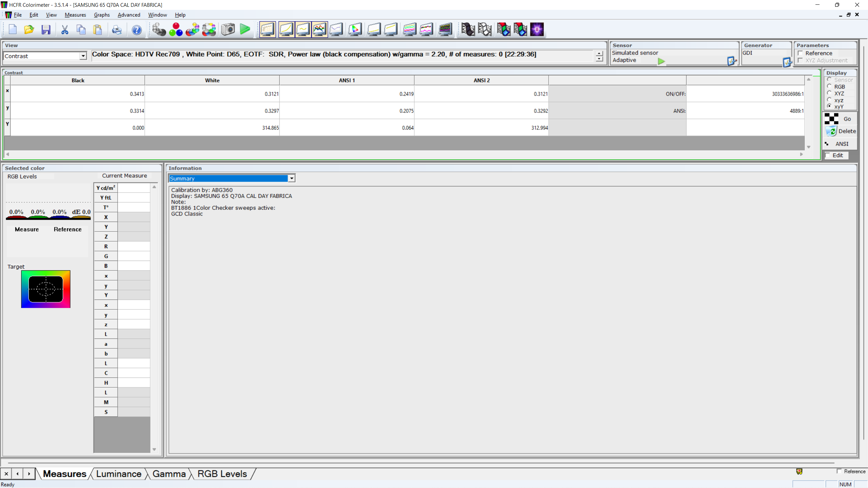868x488 pixels.
Task: Select the XYZ display radio button
Action: coord(829,93)
